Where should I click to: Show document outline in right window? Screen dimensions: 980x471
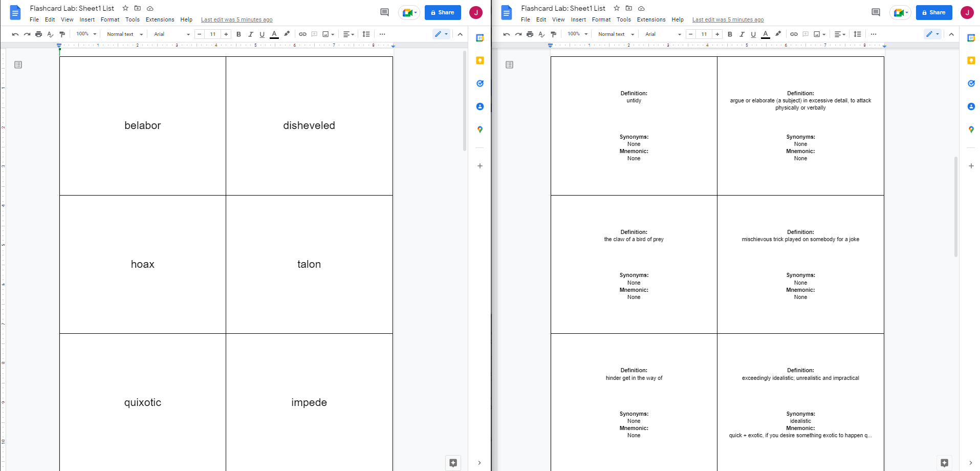509,65
